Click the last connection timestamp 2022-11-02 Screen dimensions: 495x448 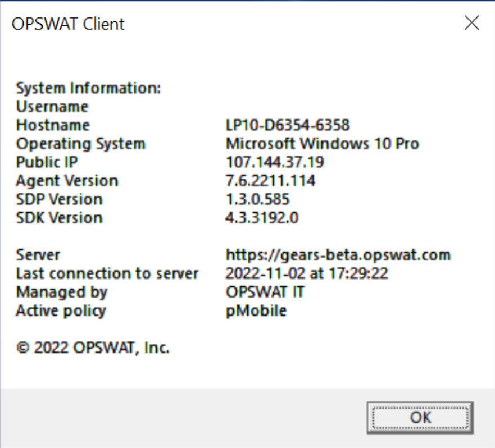pyautogui.click(x=307, y=273)
